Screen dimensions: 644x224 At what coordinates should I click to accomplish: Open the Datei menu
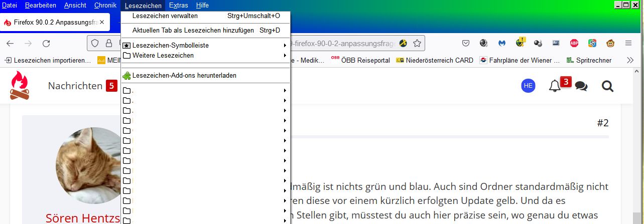tap(10, 5)
